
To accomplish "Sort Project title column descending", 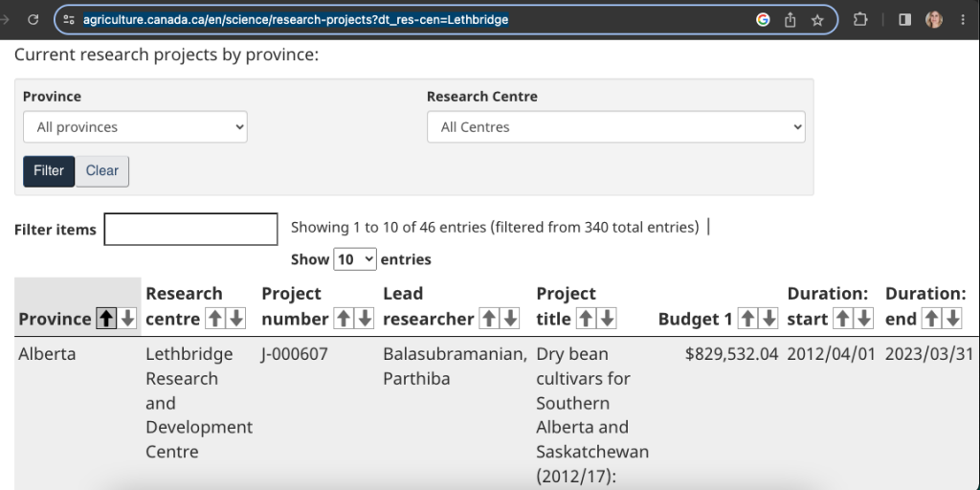I will 606,319.
